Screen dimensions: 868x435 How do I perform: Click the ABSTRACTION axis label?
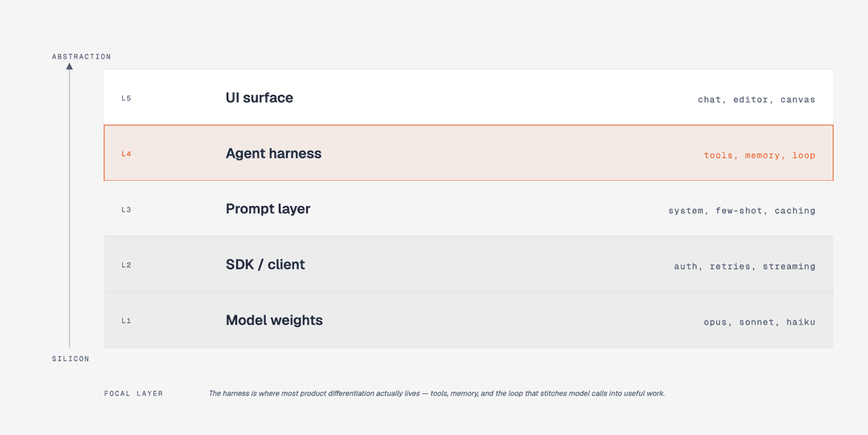pos(81,56)
